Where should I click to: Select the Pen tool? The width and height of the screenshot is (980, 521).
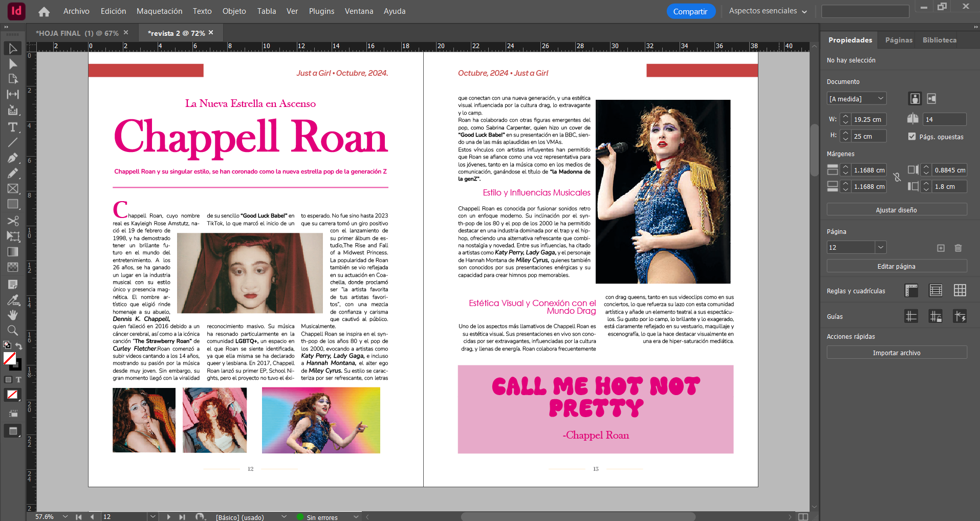[13, 158]
